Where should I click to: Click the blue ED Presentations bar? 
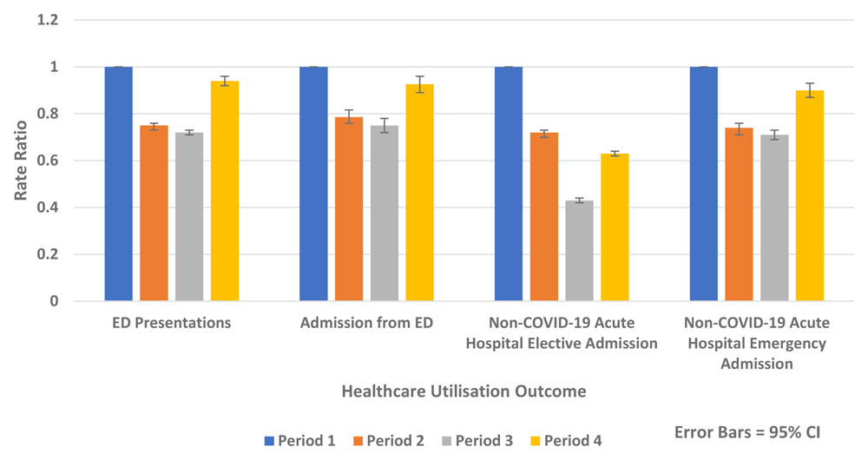click(x=119, y=184)
